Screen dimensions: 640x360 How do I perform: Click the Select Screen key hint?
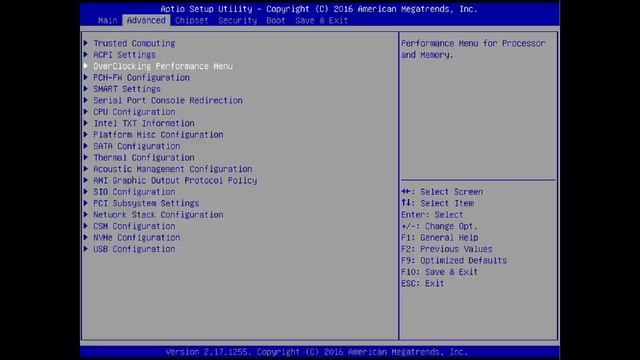point(442,192)
